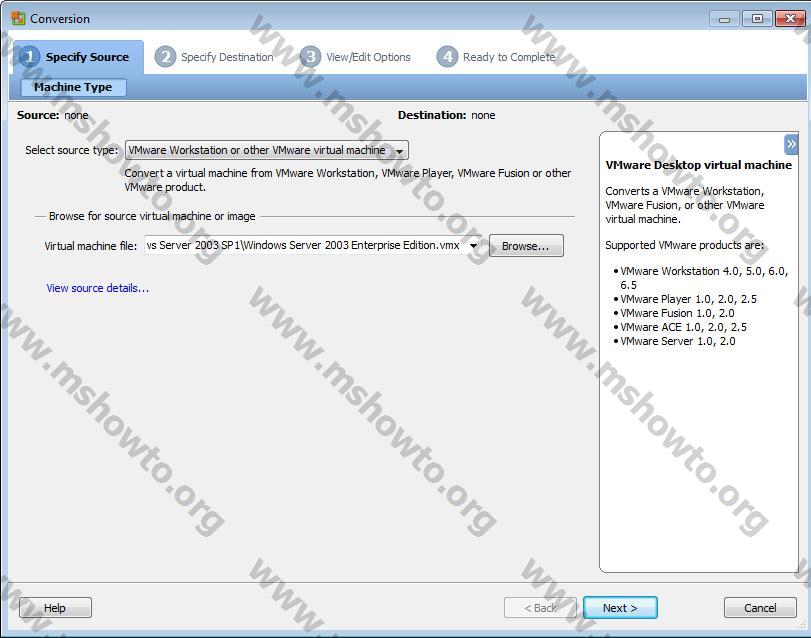Minimize the Conversion window
Image resolution: width=811 pixels, height=638 pixels.
click(x=724, y=19)
